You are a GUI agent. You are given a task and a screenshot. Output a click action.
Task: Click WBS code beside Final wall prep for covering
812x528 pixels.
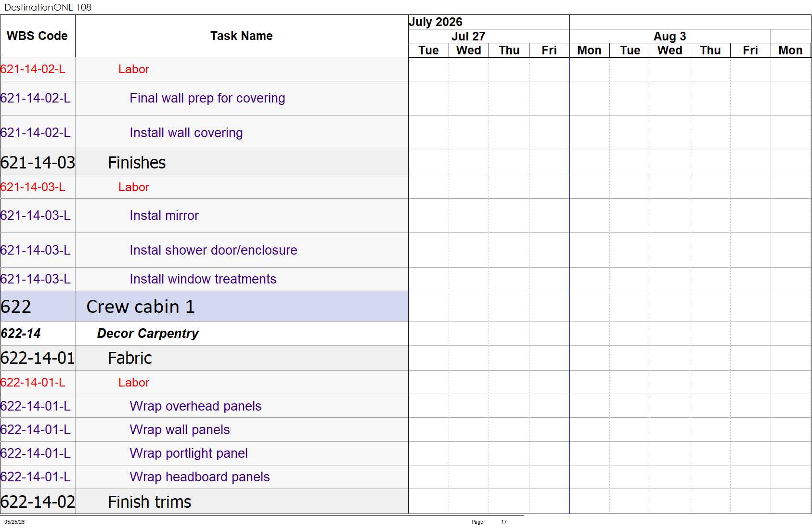pyautogui.click(x=36, y=98)
